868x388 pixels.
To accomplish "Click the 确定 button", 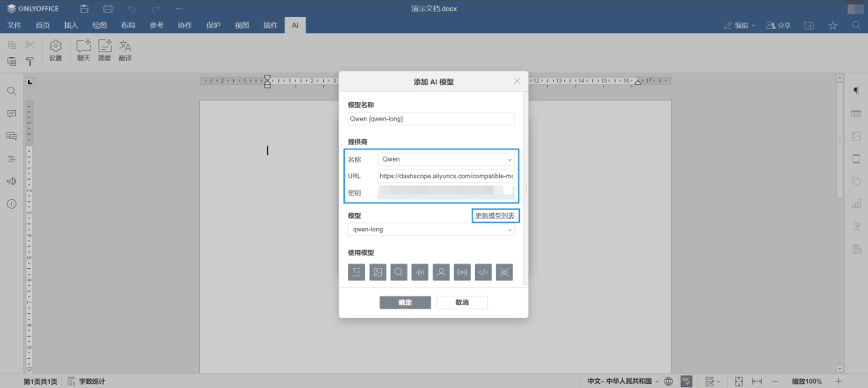I will pyautogui.click(x=405, y=303).
